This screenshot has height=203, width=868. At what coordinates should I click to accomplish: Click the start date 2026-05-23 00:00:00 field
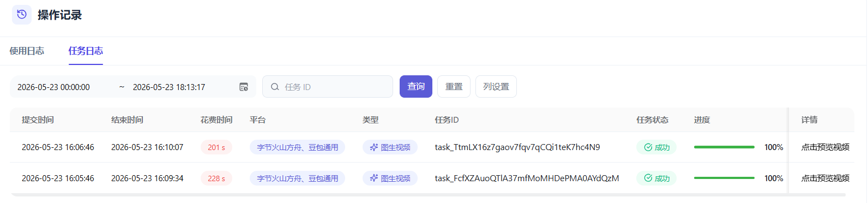pos(53,87)
